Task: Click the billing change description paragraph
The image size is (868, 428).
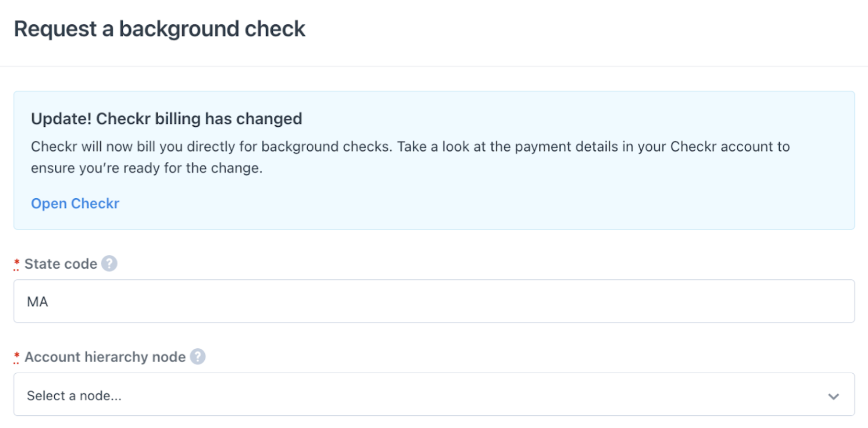Action: 410,157
